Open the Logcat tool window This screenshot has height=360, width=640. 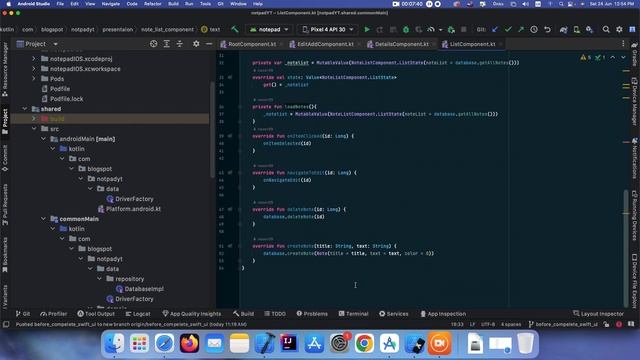138,314
